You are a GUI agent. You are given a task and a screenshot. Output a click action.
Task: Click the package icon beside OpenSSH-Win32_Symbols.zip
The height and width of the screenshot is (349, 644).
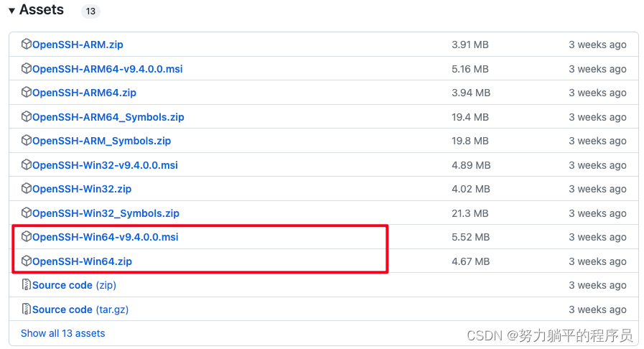[27, 213]
